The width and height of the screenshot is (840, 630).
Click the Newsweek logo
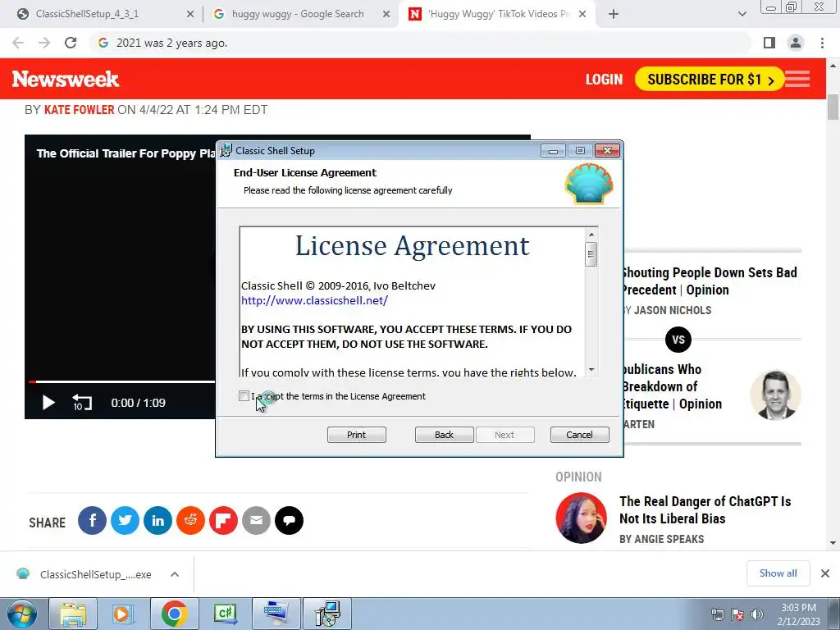[66, 79]
